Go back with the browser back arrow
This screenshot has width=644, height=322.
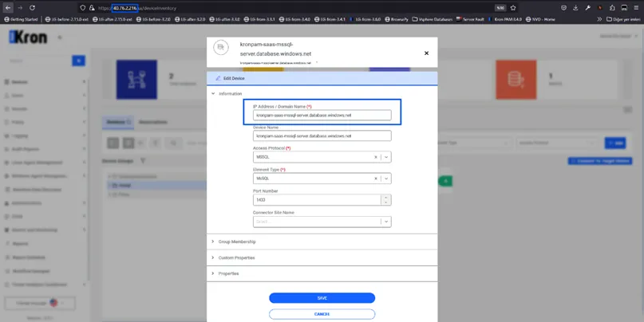click(x=8, y=8)
